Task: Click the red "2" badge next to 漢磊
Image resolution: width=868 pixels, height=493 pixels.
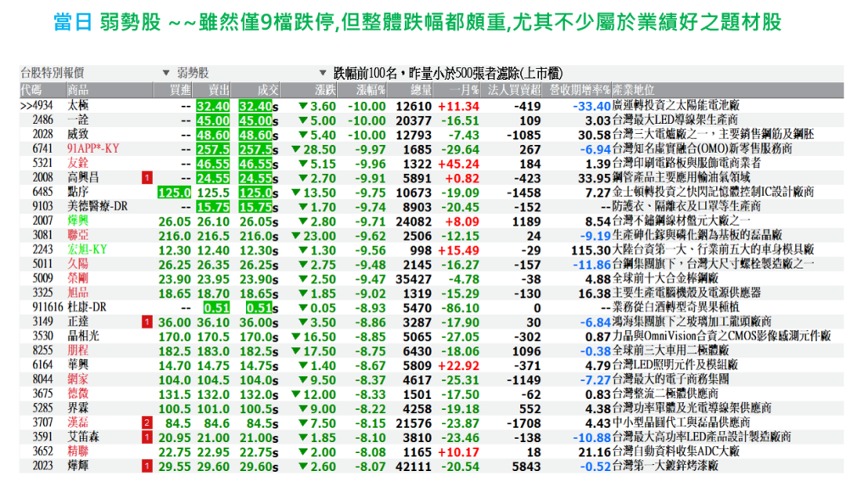Action: (x=147, y=423)
